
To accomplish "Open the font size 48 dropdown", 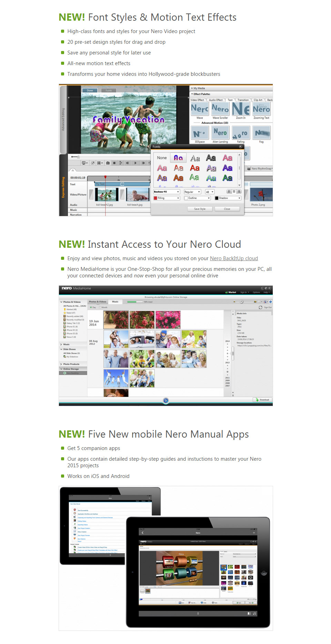I will (210, 192).
